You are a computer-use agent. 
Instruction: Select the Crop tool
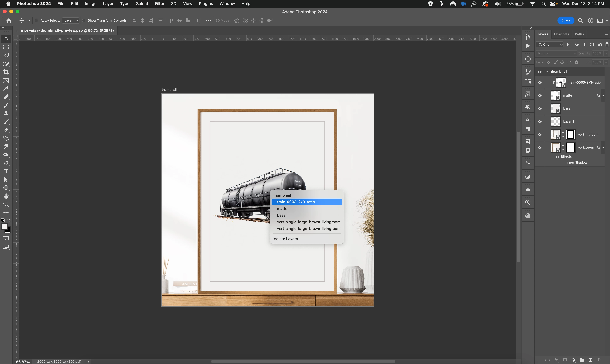(6, 72)
